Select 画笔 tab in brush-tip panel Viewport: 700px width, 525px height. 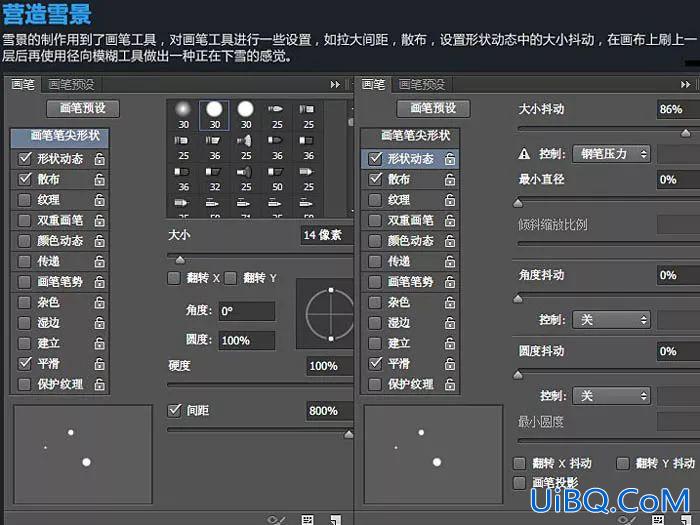23,84
